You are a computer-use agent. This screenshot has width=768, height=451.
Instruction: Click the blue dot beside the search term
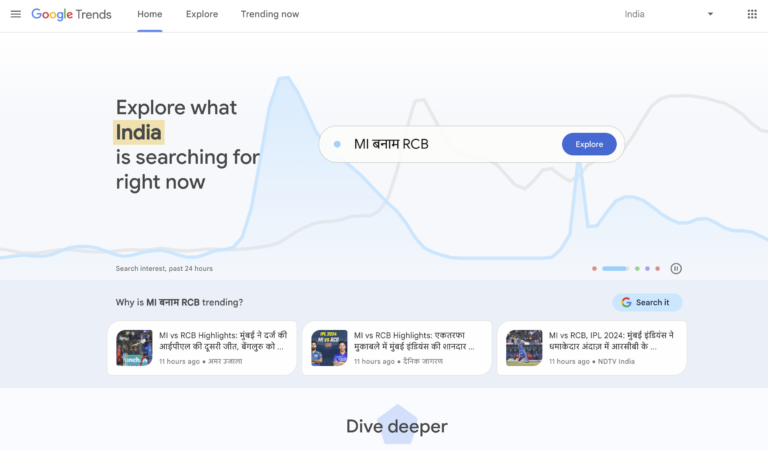click(337, 144)
